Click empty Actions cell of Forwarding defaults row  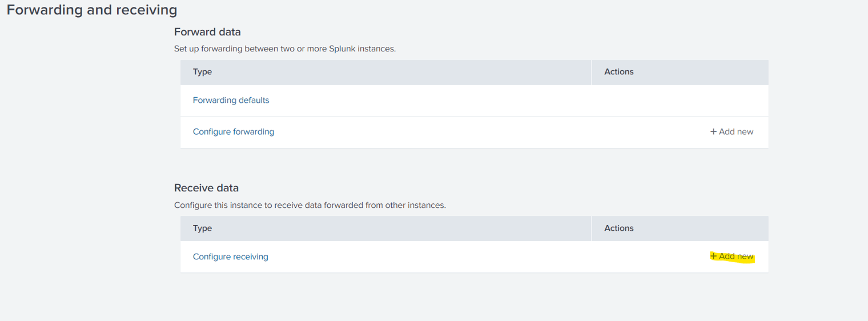(x=680, y=101)
